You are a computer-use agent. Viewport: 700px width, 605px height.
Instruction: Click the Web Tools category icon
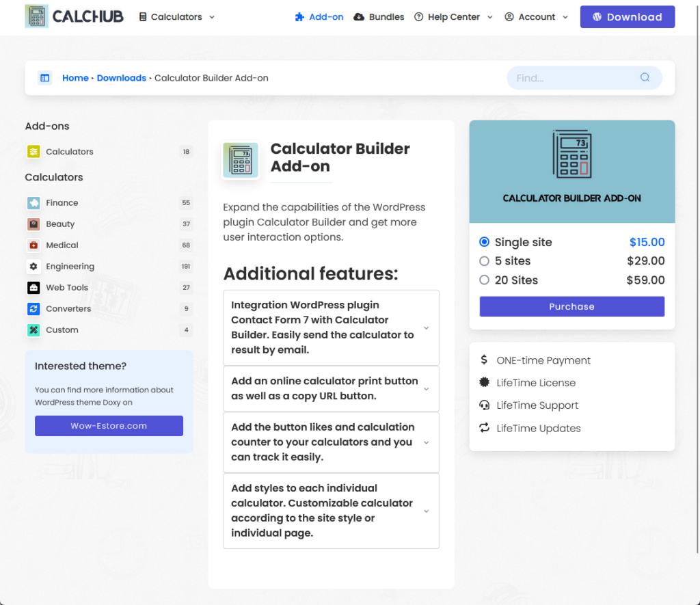[x=33, y=288]
